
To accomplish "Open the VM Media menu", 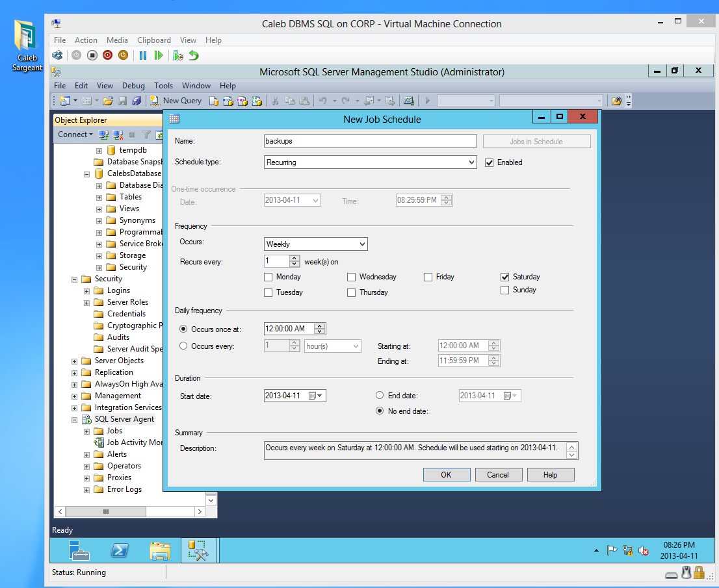I will tap(118, 40).
